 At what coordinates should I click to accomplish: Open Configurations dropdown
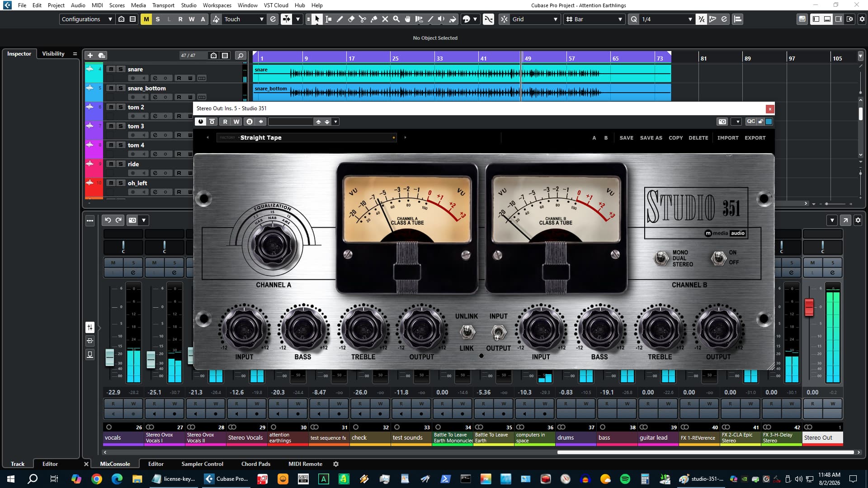(87, 19)
